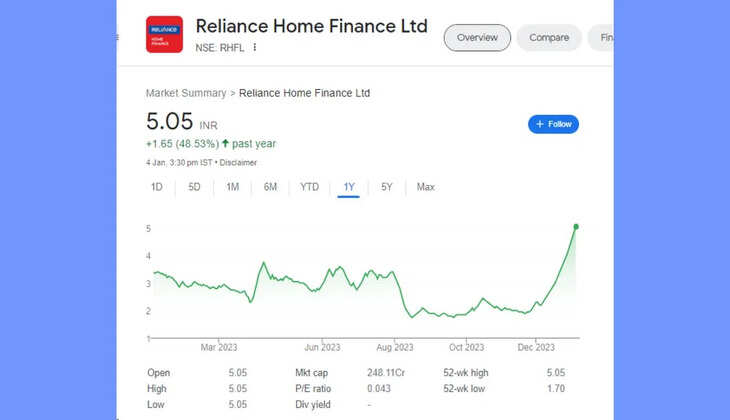The image size is (730, 420).
Task: Click the plus Follow button
Action: pos(553,124)
